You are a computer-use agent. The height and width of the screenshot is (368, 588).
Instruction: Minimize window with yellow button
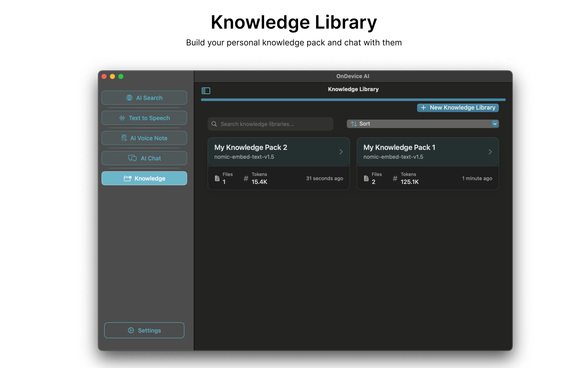(x=112, y=76)
